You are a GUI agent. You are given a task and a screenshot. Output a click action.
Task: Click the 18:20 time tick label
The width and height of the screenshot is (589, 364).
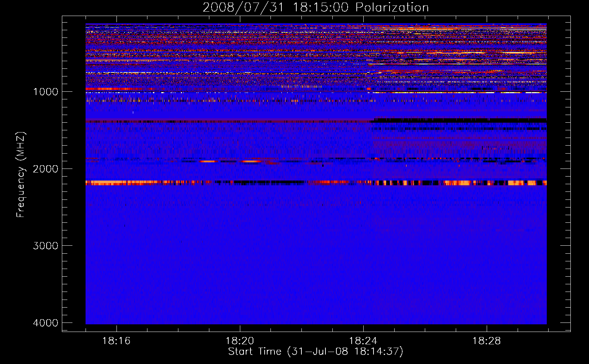240,341
